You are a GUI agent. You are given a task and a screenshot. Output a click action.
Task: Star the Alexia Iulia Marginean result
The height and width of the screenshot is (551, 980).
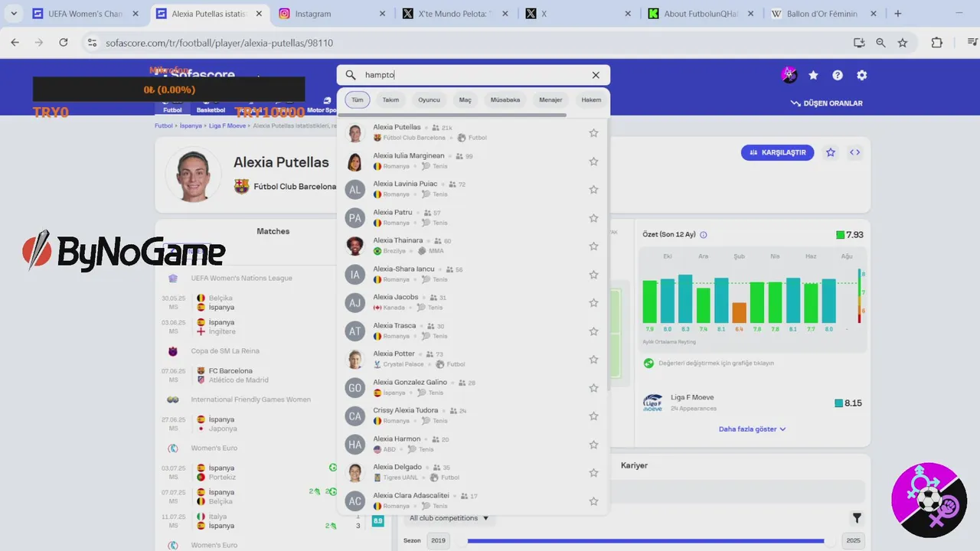tap(593, 161)
